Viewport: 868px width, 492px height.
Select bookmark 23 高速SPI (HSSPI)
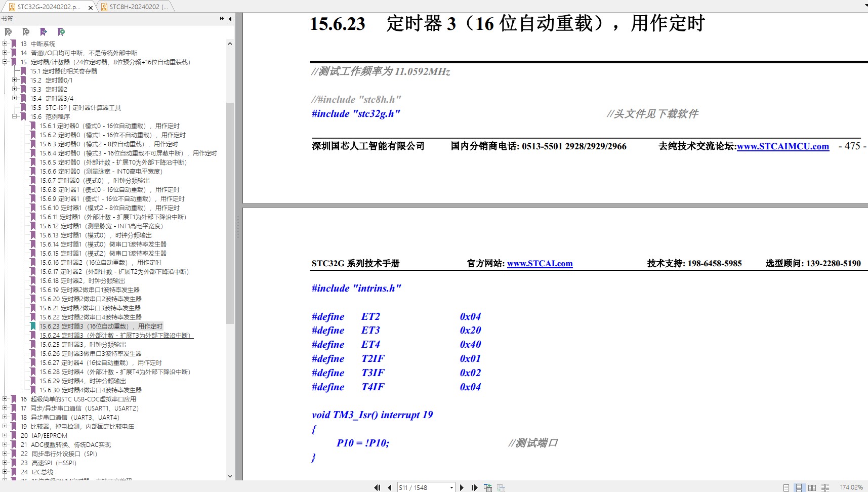pyautogui.click(x=49, y=463)
